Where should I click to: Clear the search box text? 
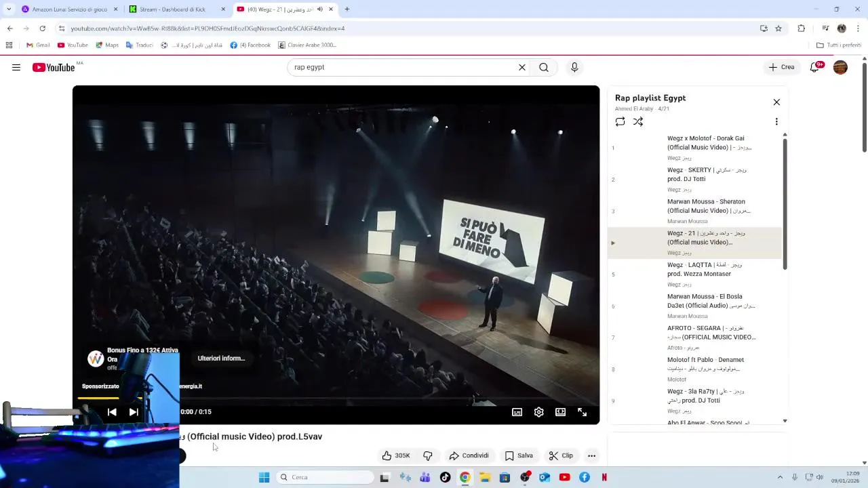[522, 67]
